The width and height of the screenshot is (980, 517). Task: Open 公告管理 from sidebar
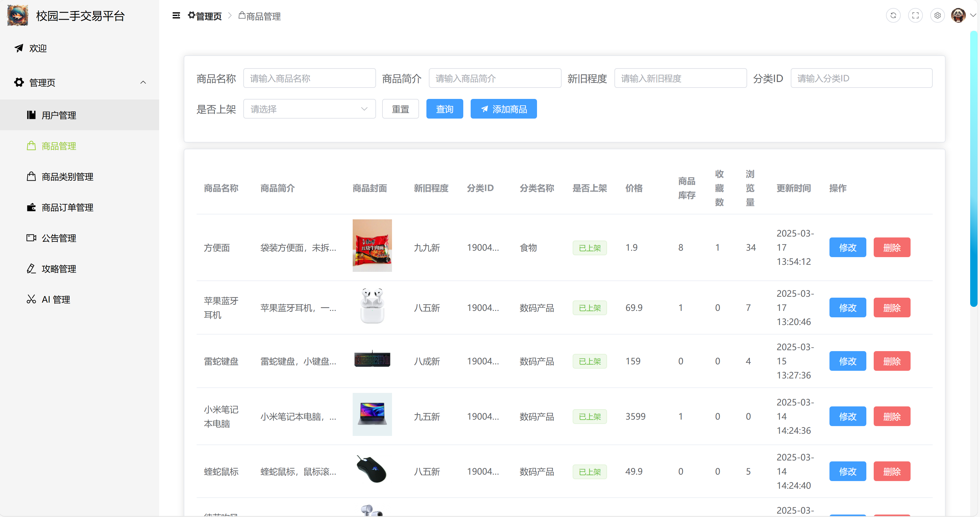[59, 238]
